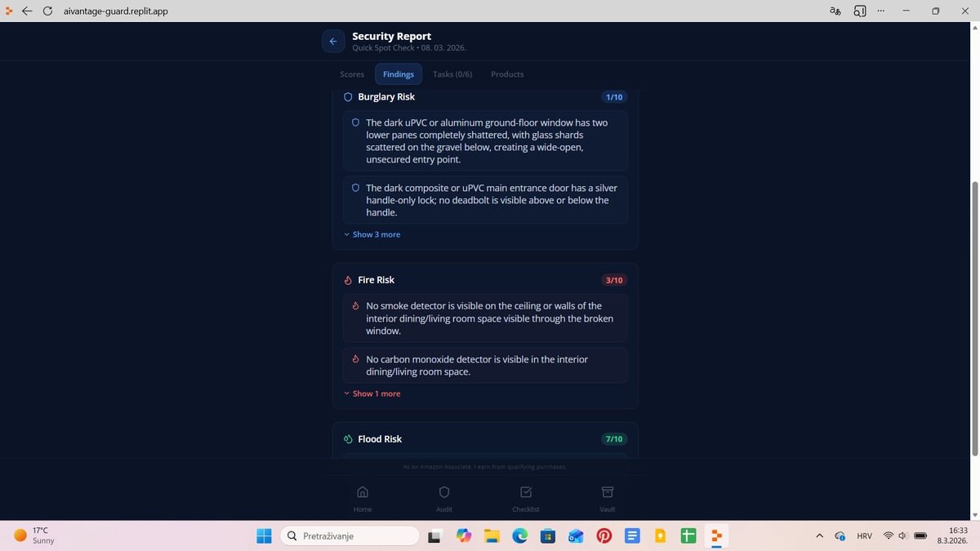Open the Audit section icon

coord(443,498)
